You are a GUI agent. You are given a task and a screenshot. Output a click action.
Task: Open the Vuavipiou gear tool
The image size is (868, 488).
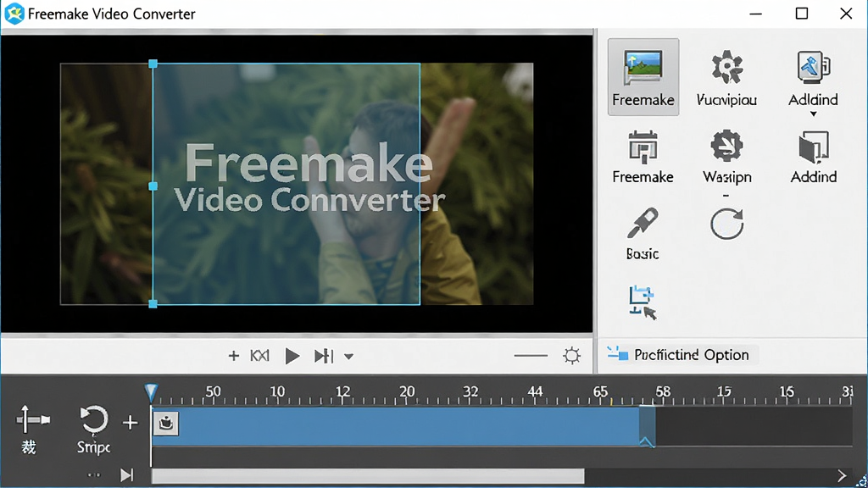pos(726,77)
